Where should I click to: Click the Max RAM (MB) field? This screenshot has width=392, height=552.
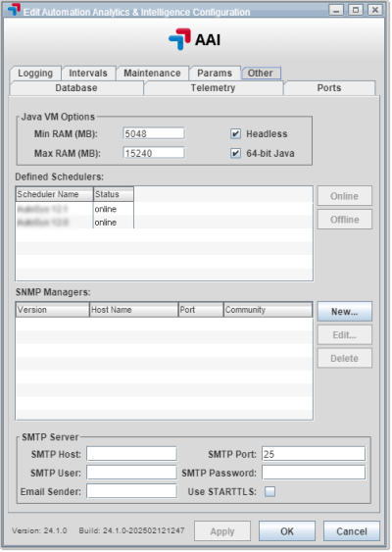[154, 153]
